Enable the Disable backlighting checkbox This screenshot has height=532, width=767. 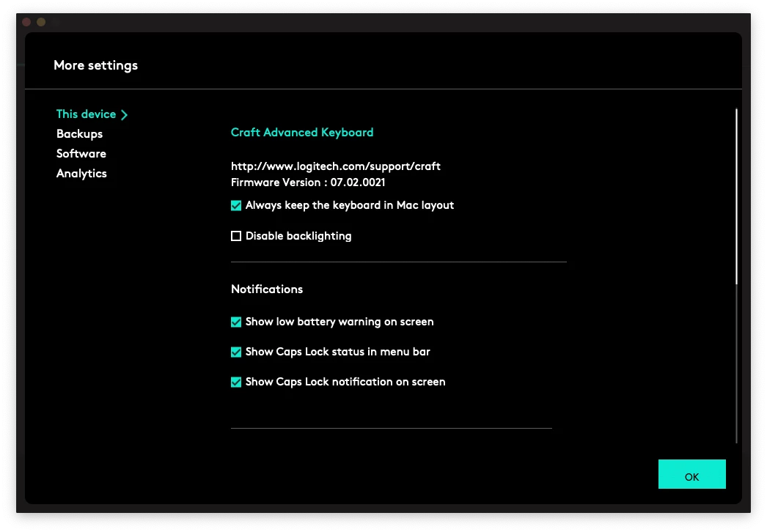[236, 236]
